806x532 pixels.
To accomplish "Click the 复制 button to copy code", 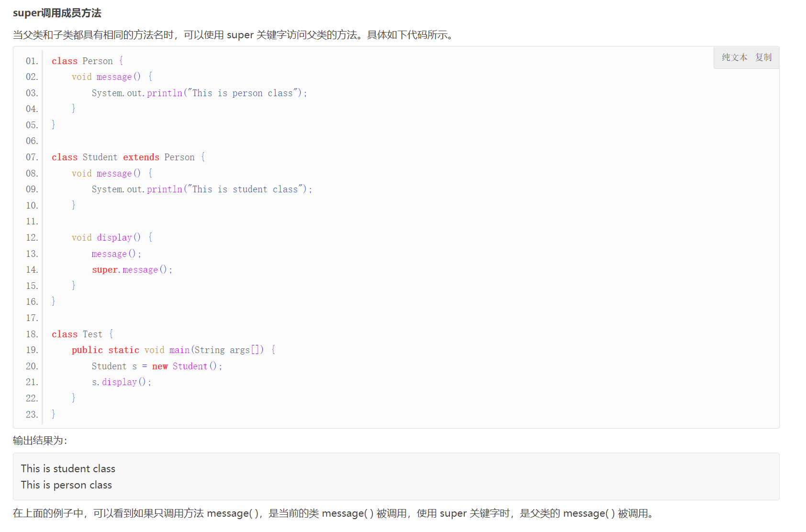I will 763,57.
